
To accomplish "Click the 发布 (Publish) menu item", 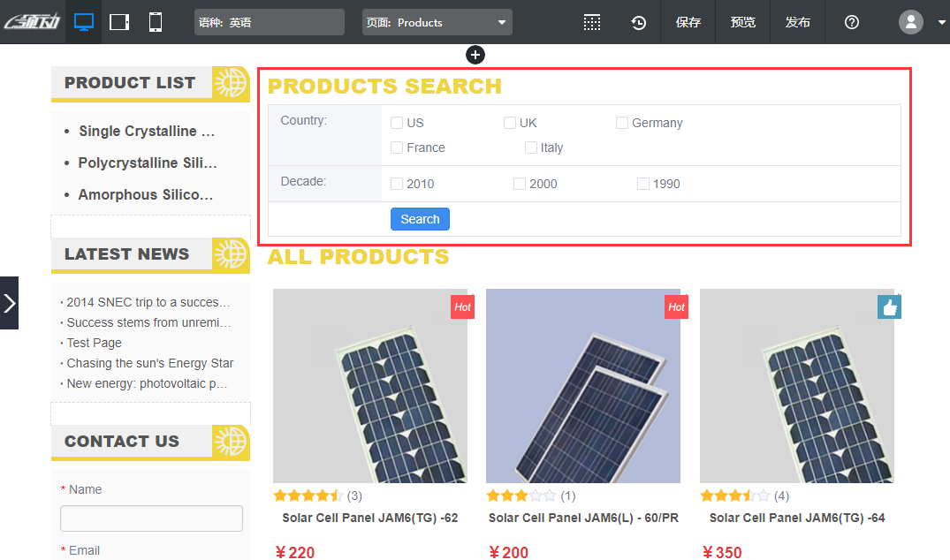I will tap(797, 22).
